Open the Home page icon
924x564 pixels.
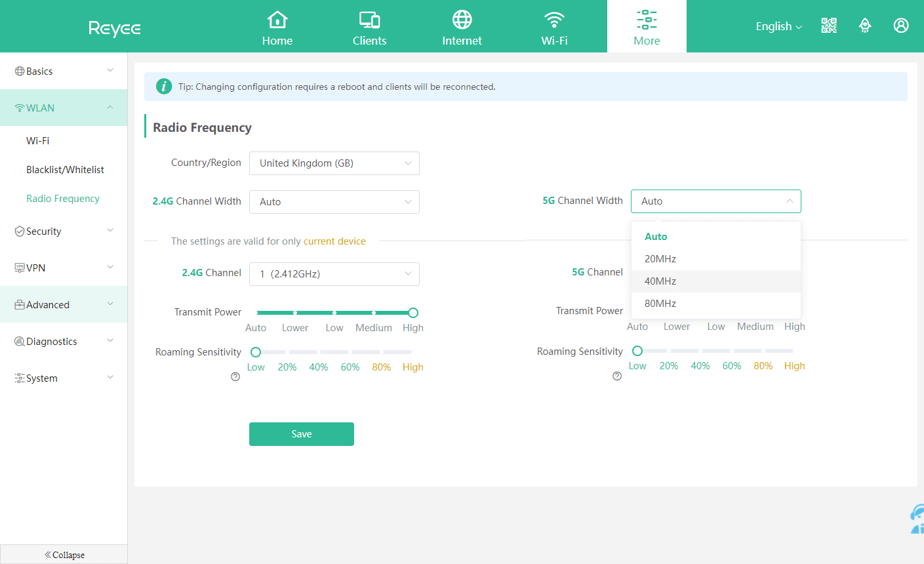click(x=277, y=20)
